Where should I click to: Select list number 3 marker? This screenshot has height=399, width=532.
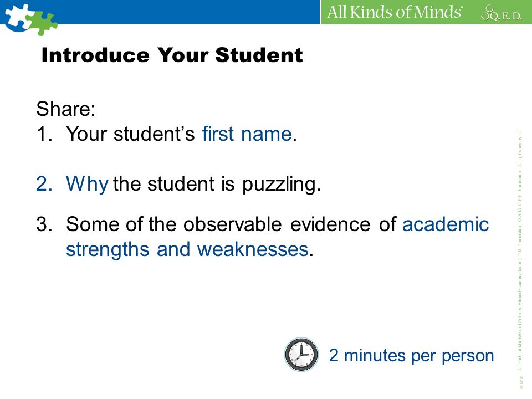coord(44,224)
